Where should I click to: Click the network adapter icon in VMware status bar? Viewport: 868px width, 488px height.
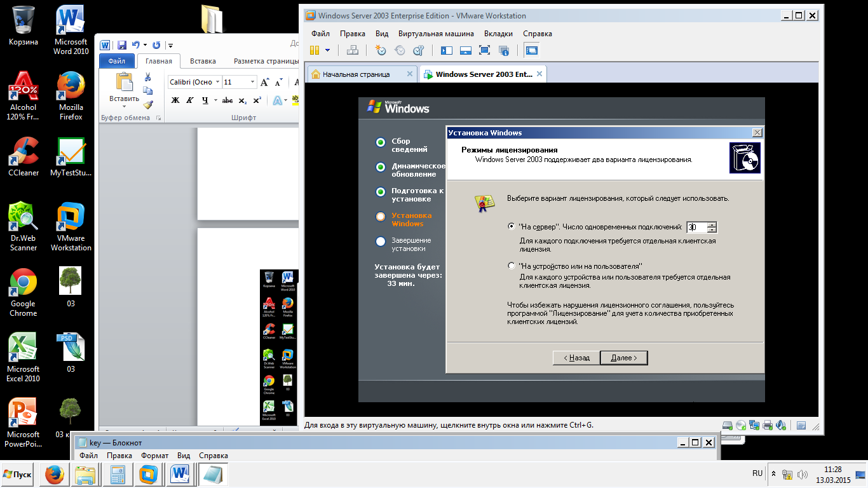tap(755, 425)
